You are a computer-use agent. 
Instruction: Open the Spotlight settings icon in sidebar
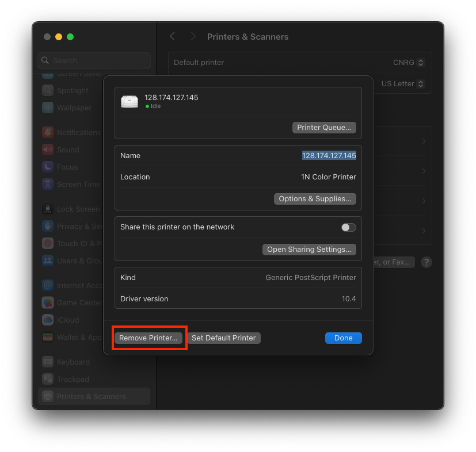(48, 91)
